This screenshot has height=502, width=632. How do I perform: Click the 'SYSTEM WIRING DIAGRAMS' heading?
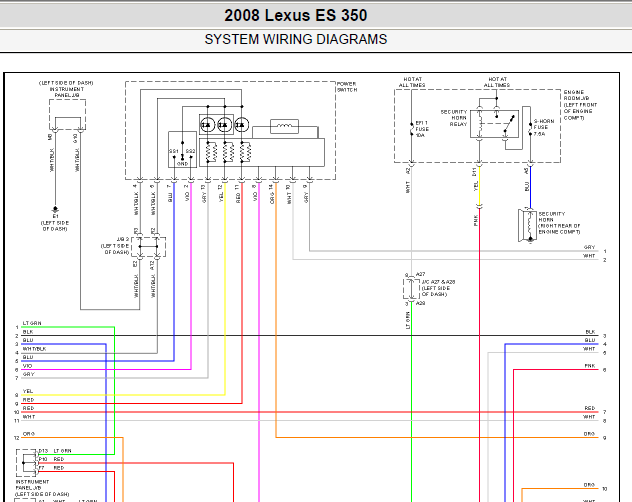tap(295, 39)
